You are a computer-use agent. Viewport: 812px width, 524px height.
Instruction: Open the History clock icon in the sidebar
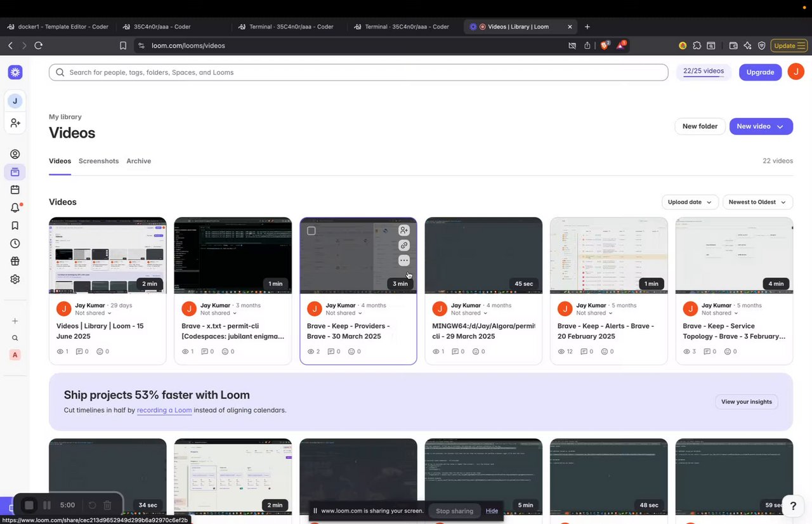point(15,244)
